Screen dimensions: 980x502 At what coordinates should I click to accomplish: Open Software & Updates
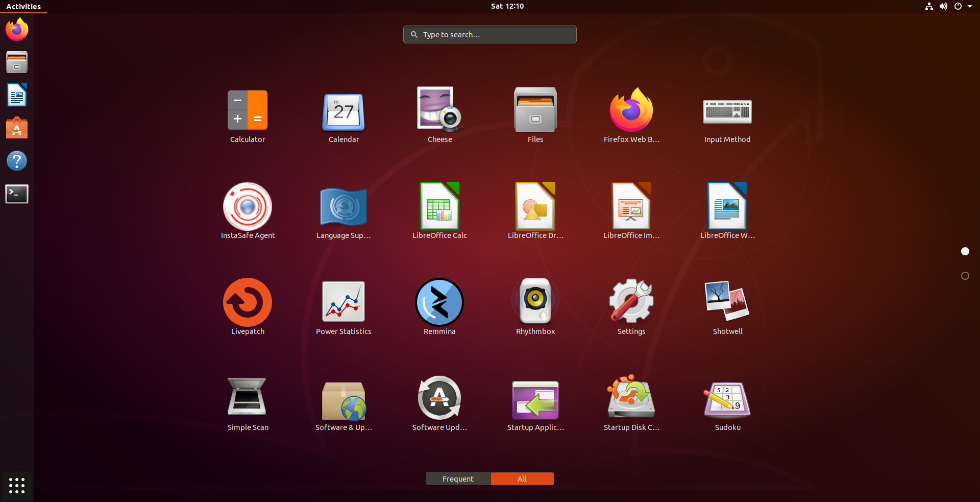(x=344, y=401)
